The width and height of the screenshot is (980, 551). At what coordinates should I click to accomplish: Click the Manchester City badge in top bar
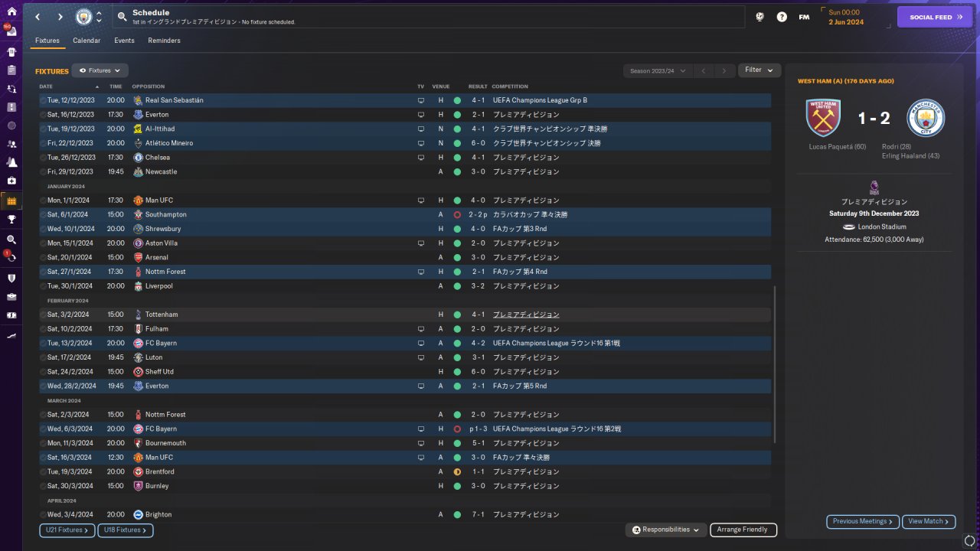pos(83,17)
